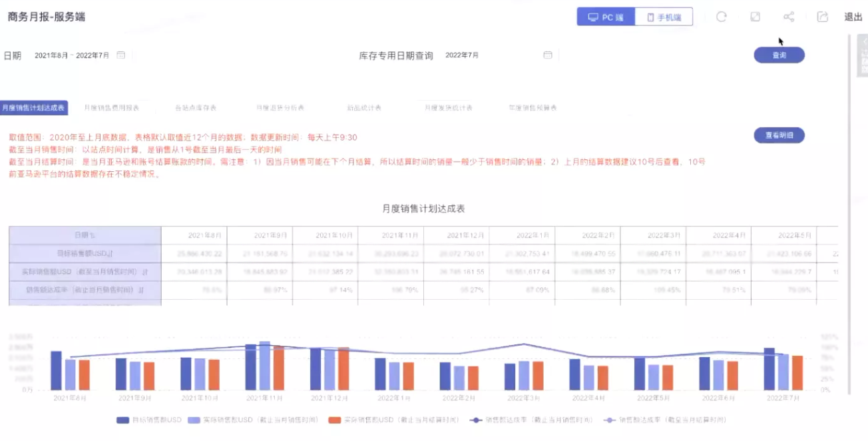Click the 月度销售计划达成表 table title
868x441 pixels.
(423, 209)
